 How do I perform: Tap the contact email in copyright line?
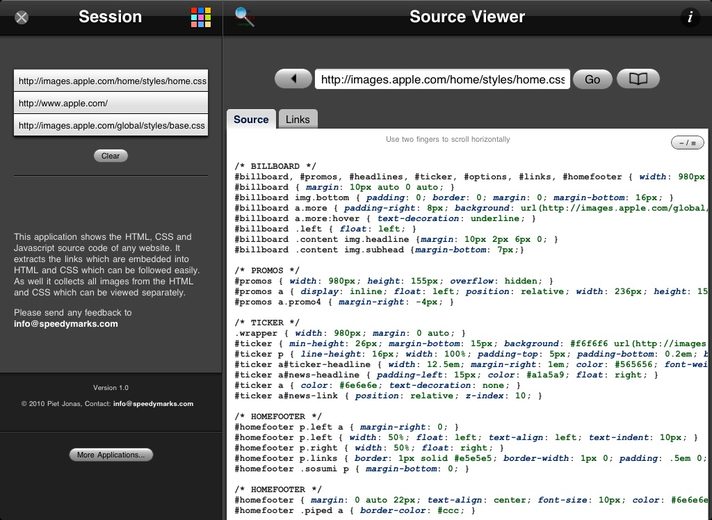tap(153, 404)
